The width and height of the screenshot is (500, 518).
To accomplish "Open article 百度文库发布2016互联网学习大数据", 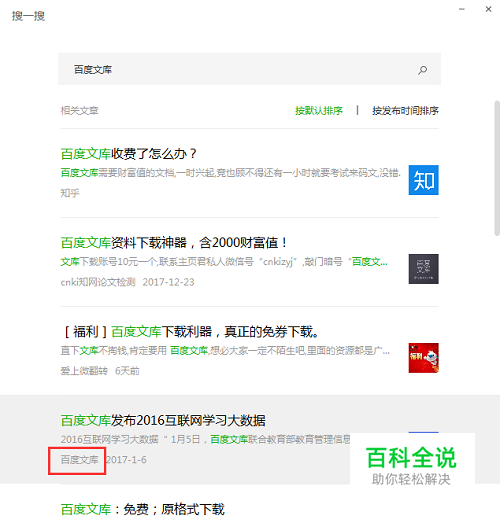I will (163, 421).
